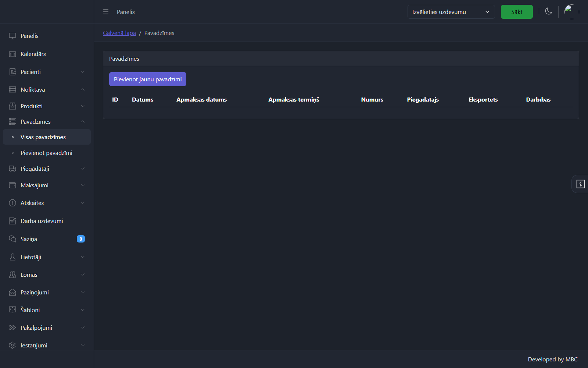Click the Pakalpojumi arrows icon
The width and height of the screenshot is (588, 368).
pos(12,328)
